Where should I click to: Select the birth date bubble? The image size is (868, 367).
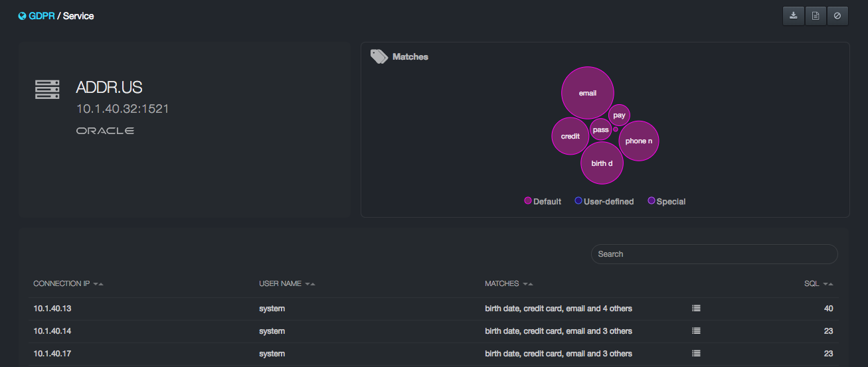[x=602, y=163]
